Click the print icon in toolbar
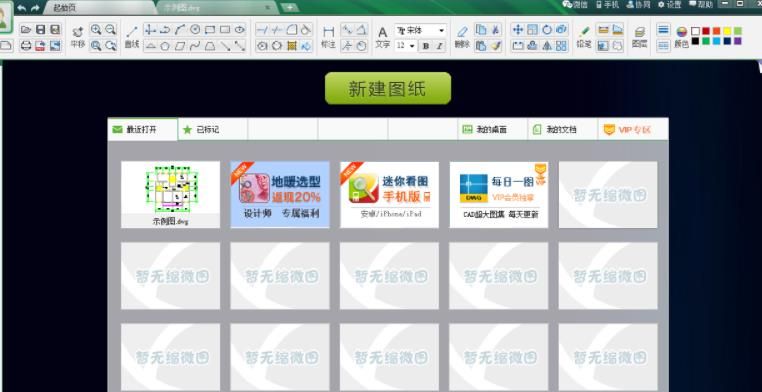The image size is (762, 392). coord(26,46)
